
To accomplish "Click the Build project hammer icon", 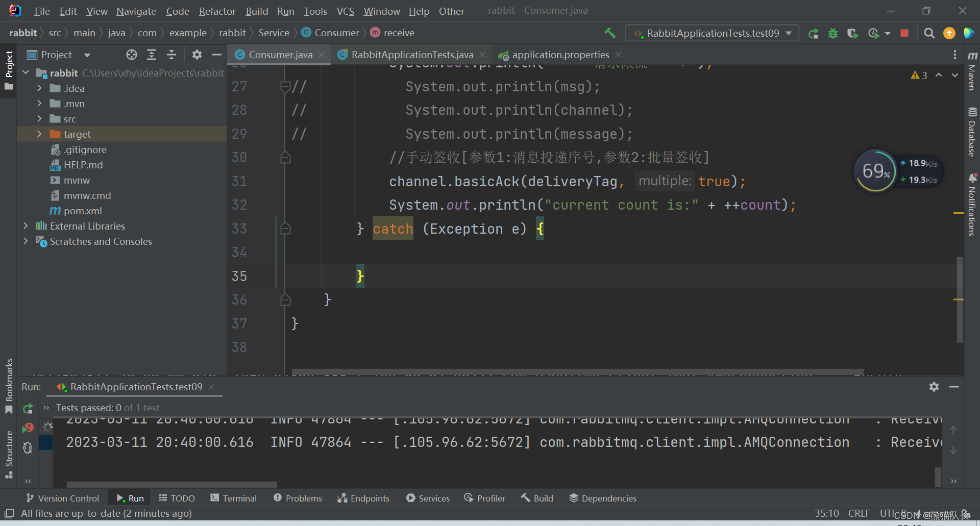I will (610, 33).
